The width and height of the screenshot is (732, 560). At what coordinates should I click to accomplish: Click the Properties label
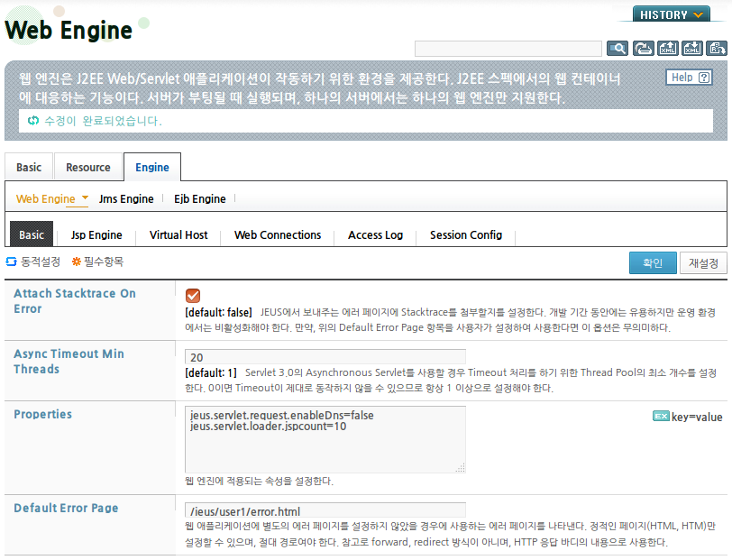pyautogui.click(x=43, y=414)
